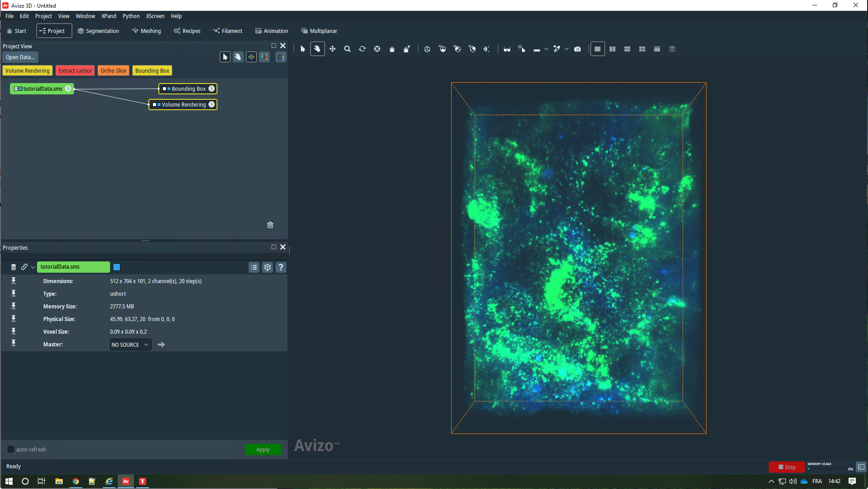Click the home view icon
This screenshot has height=489, width=868.
[x=392, y=49]
